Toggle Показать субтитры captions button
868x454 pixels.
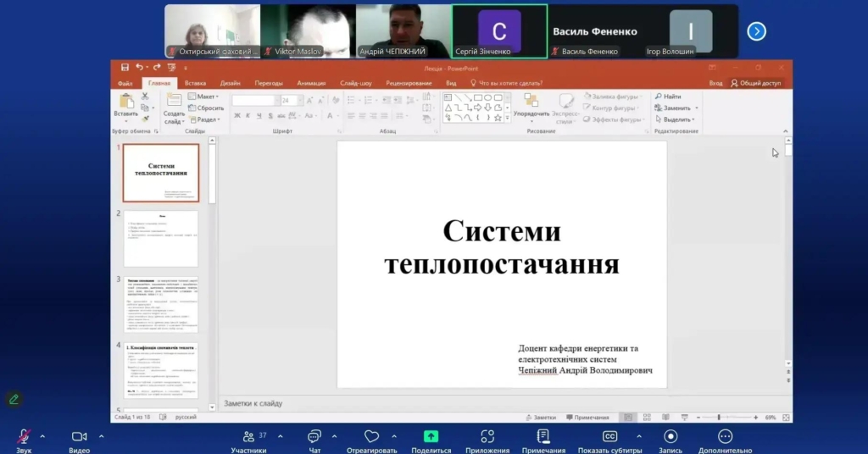pos(609,436)
